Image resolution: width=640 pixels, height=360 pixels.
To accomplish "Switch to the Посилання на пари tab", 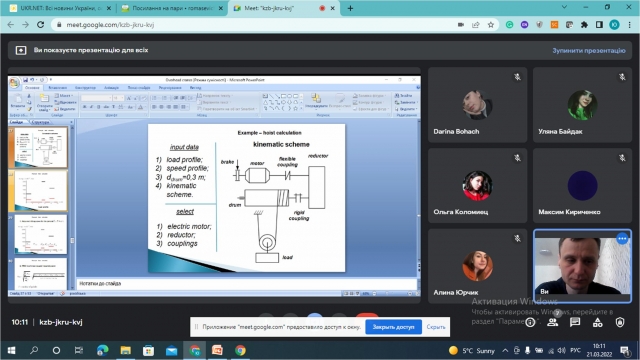I will (172, 8).
